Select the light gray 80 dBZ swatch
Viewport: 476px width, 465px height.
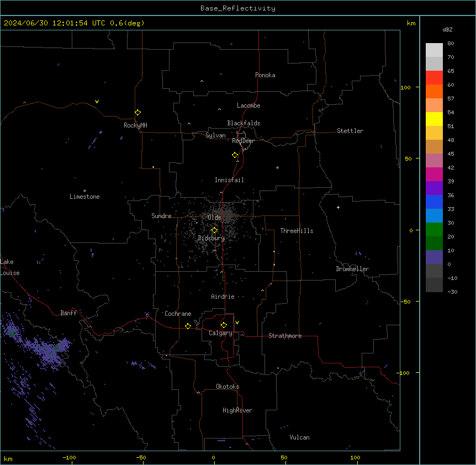434,50
